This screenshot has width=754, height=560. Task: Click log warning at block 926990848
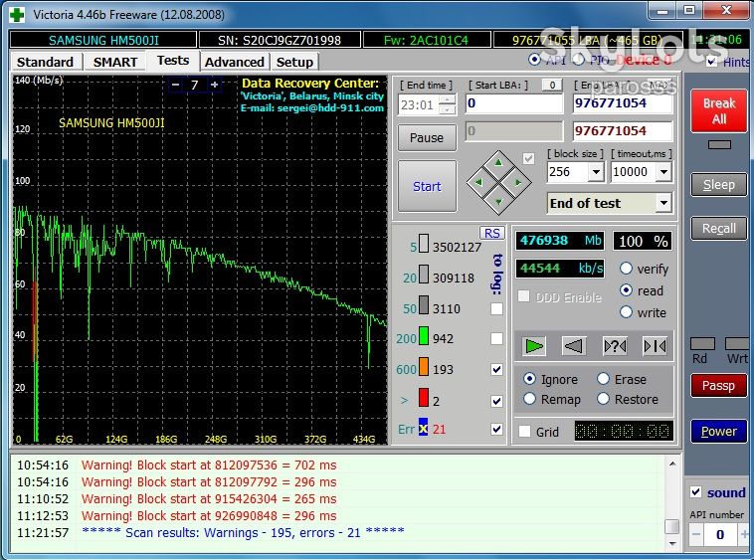[x=209, y=516]
